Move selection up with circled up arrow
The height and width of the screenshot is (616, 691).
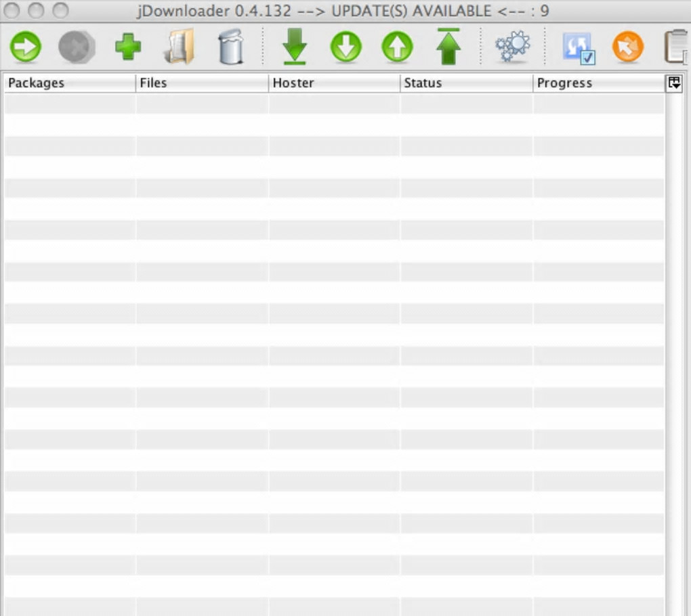(x=397, y=47)
